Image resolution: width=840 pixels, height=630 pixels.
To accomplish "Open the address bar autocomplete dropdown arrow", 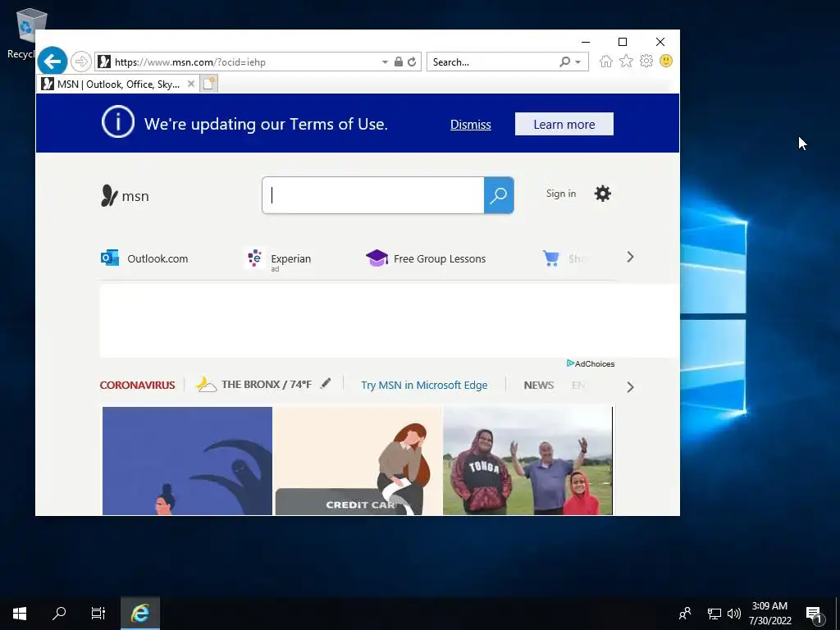I will click(385, 62).
